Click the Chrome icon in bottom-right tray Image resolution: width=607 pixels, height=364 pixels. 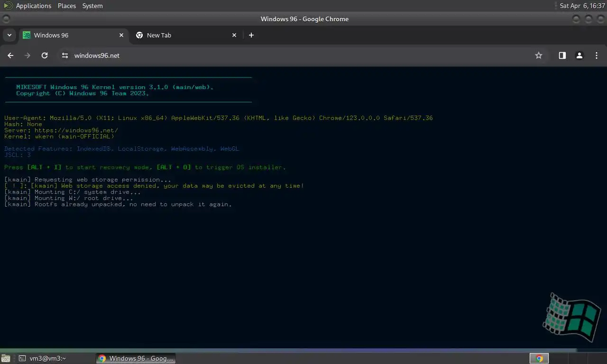pyautogui.click(x=539, y=358)
